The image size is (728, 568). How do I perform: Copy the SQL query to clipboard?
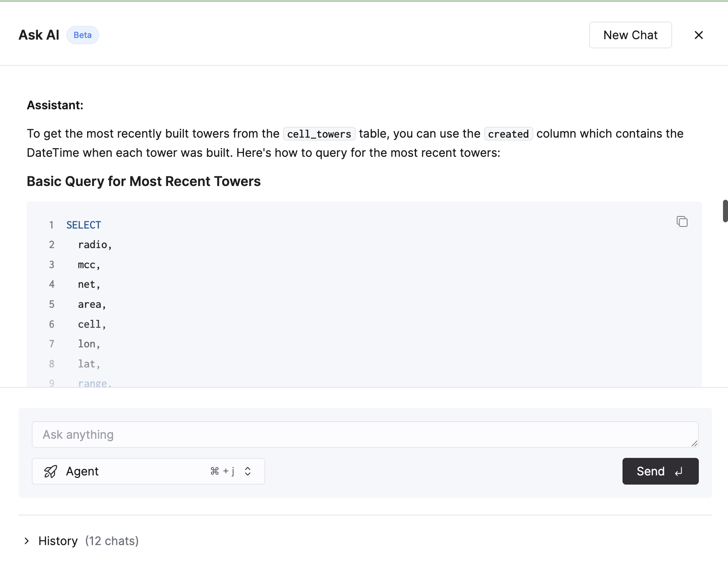coord(682,221)
